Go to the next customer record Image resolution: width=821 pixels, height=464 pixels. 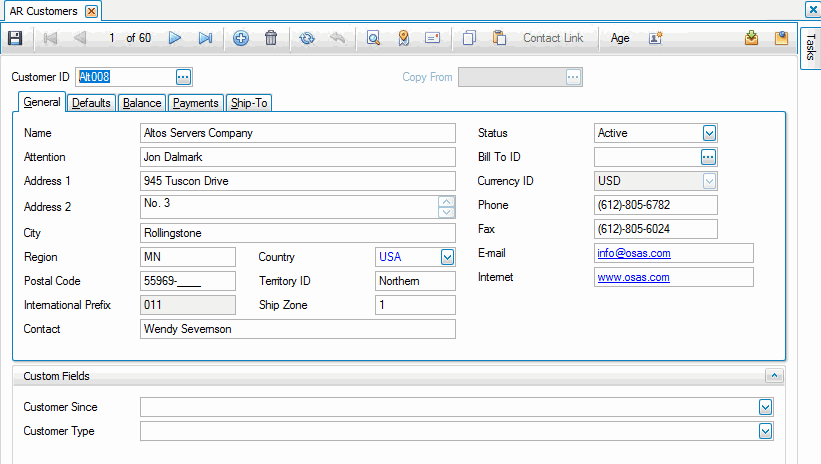click(x=175, y=38)
